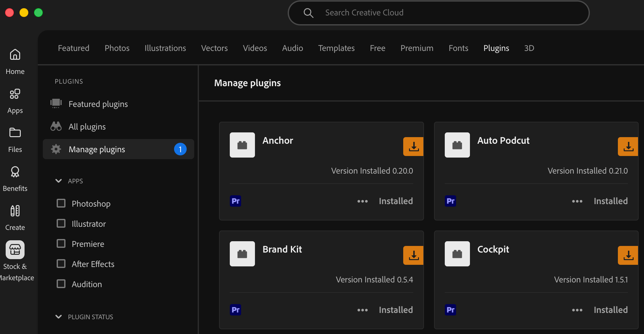This screenshot has width=644, height=334.
Task: Click the Auto Podcut plugin thumbnail icon
Action: 457,145
